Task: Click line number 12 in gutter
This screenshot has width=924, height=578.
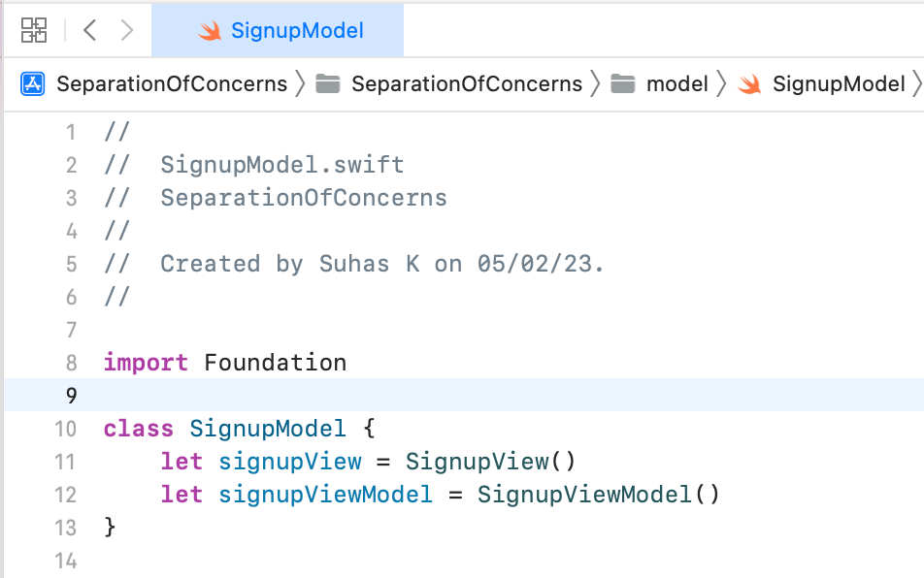Action: [x=65, y=495]
